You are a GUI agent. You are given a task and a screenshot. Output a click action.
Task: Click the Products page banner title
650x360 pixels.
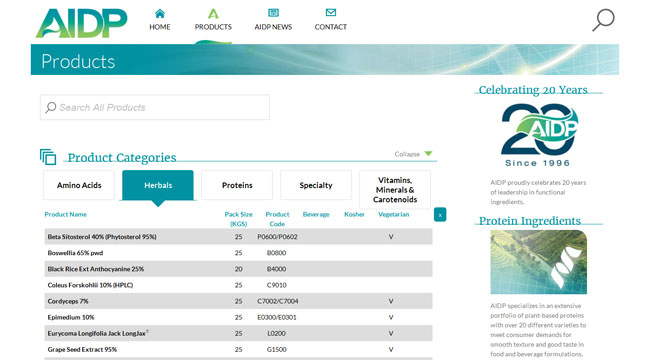click(78, 61)
